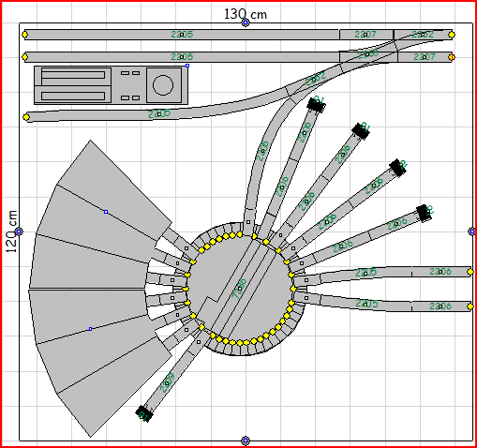Click the blue node on upper roundhouse line
This screenshot has height=448, width=477.
106,212
